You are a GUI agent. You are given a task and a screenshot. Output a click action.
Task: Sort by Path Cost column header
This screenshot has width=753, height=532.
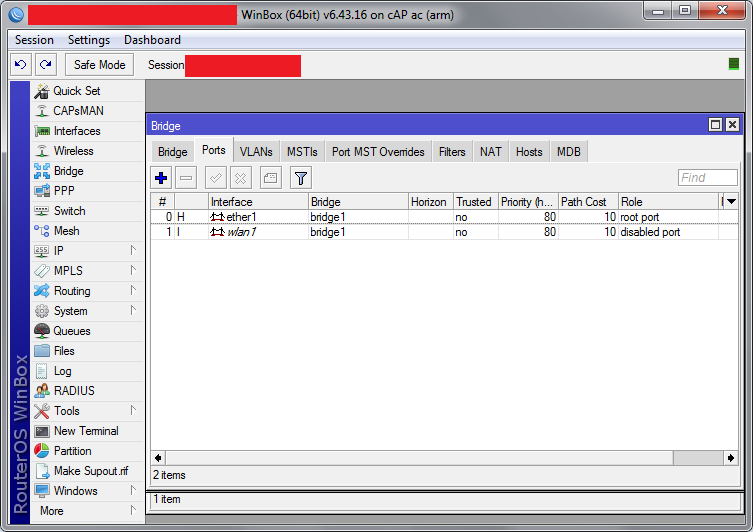pyautogui.click(x=588, y=202)
